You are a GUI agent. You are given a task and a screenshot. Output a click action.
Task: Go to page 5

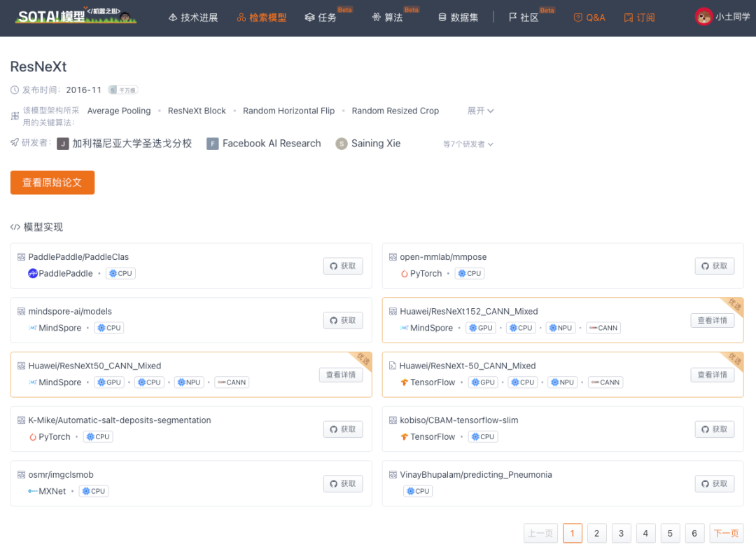click(x=670, y=534)
